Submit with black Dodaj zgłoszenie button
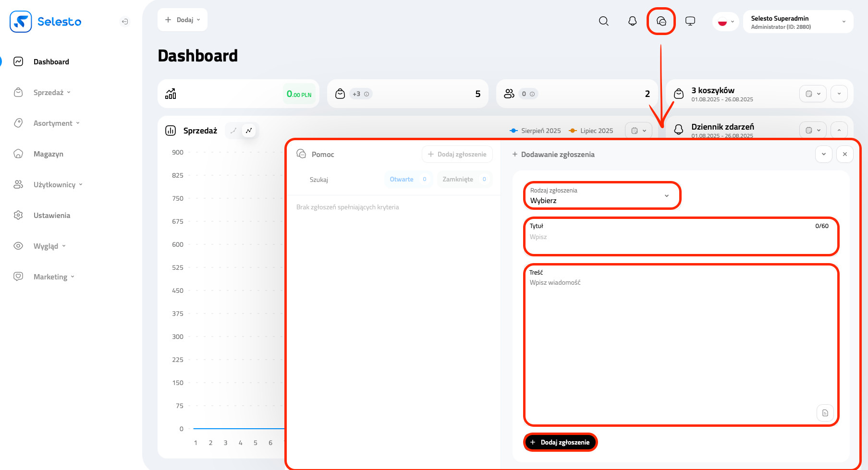The image size is (868, 470). [x=560, y=442]
